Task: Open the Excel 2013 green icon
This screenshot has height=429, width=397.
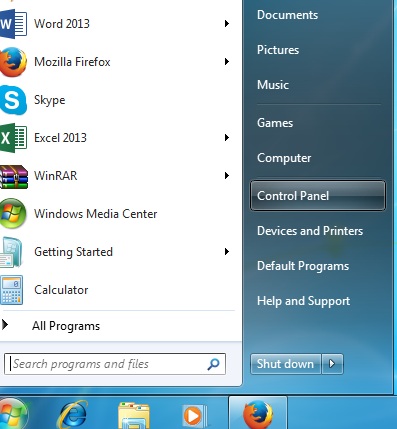Action: (13, 138)
